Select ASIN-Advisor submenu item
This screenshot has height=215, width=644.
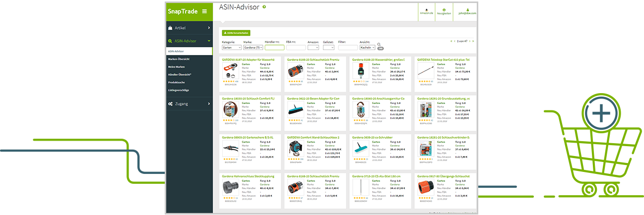pos(190,51)
